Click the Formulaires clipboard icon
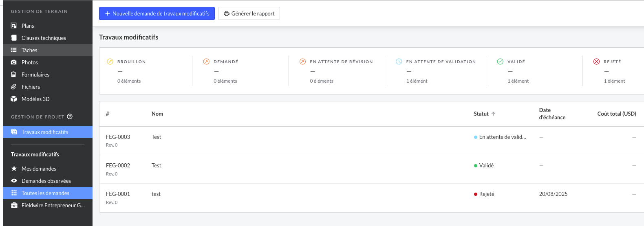 click(14, 75)
